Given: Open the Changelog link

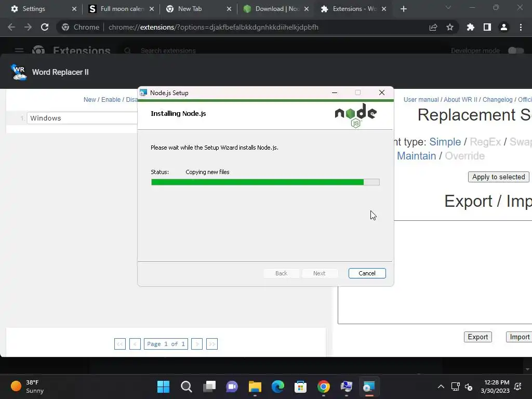Looking at the screenshot, I should [x=497, y=99].
